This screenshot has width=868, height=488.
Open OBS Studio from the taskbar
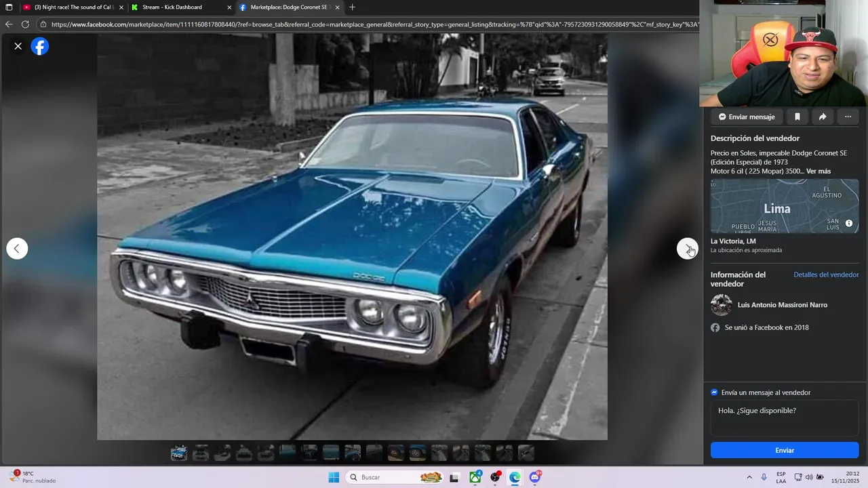[x=496, y=477]
